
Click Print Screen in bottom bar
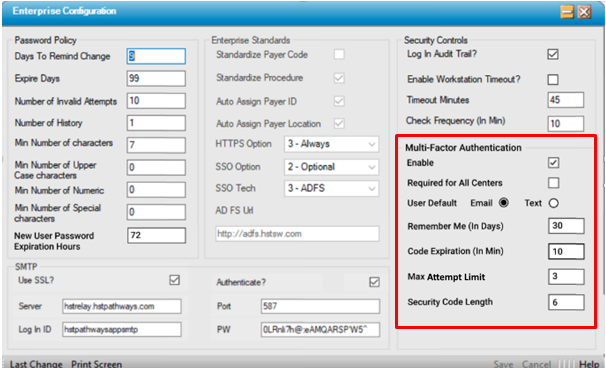(x=96, y=364)
